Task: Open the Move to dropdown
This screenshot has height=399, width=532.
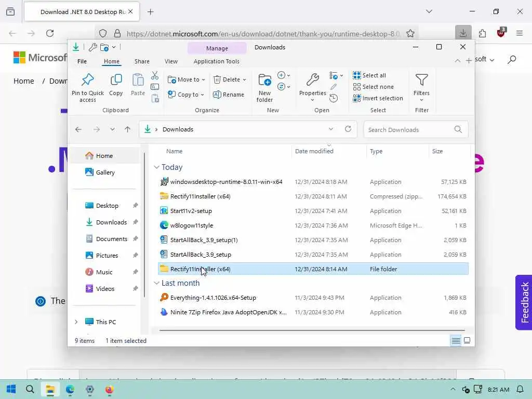Action: (x=187, y=79)
